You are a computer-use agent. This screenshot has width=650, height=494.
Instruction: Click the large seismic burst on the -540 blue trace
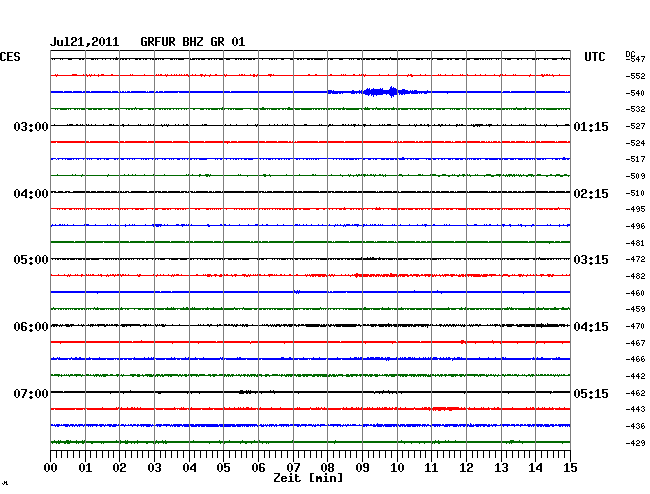pyautogui.click(x=379, y=92)
